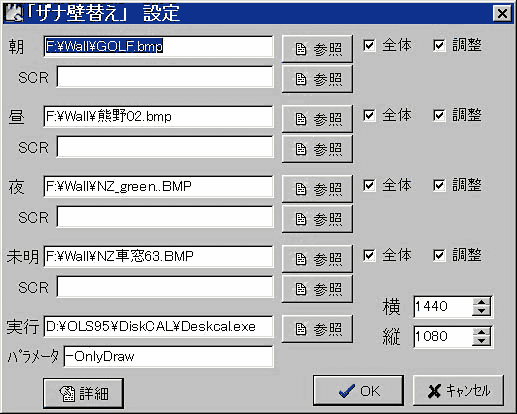
Task: Toggle the 全体 checkbox for 朝
Action: pos(369,45)
